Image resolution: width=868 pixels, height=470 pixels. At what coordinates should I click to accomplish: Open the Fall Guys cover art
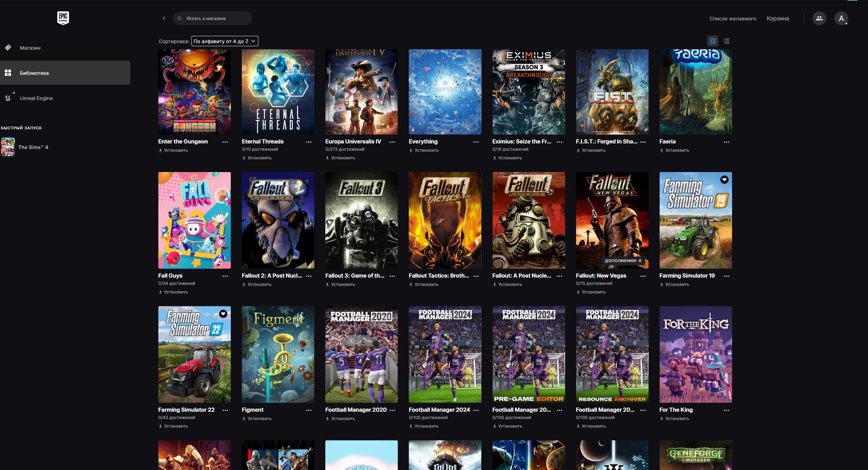(x=195, y=220)
